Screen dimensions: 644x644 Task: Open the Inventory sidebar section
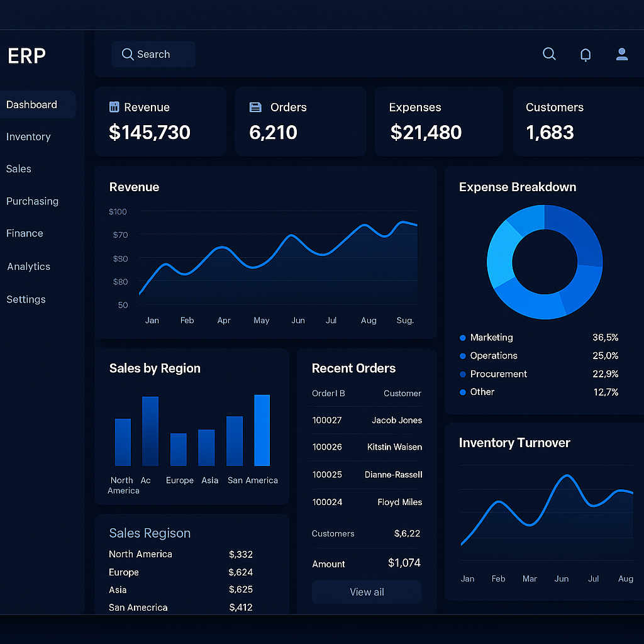point(28,136)
